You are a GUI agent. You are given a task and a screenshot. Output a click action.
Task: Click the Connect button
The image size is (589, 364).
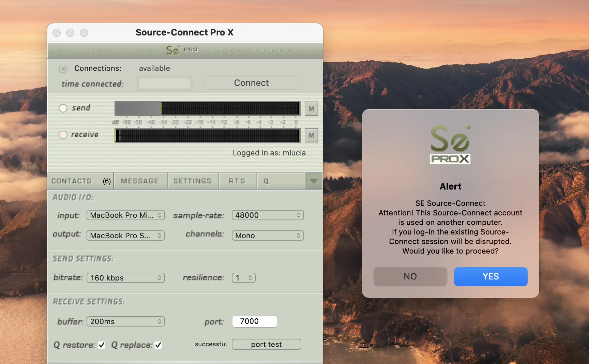[252, 83]
